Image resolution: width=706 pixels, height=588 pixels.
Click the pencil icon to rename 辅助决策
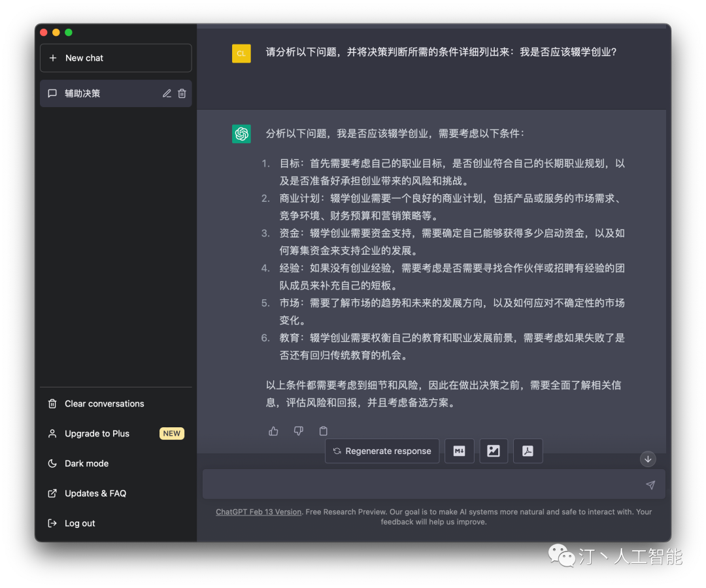(167, 93)
